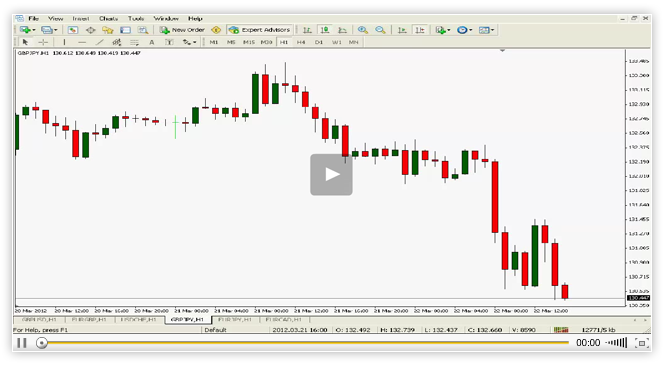Open the new chart dropdown arrow
The image size is (664, 366).
[34, 30]
